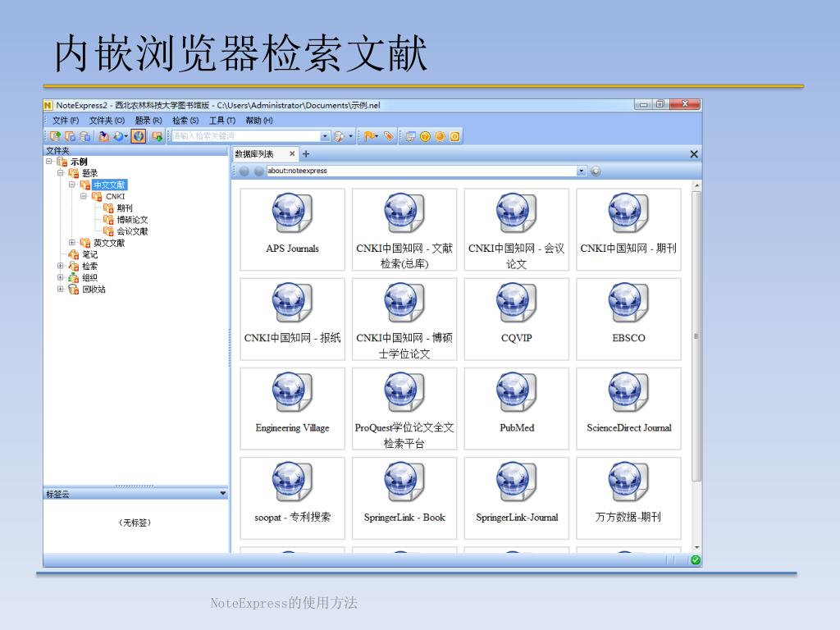The image size is (840, 630).
Task: Click the search keyword input field
Action: click(x=245, y=137)
